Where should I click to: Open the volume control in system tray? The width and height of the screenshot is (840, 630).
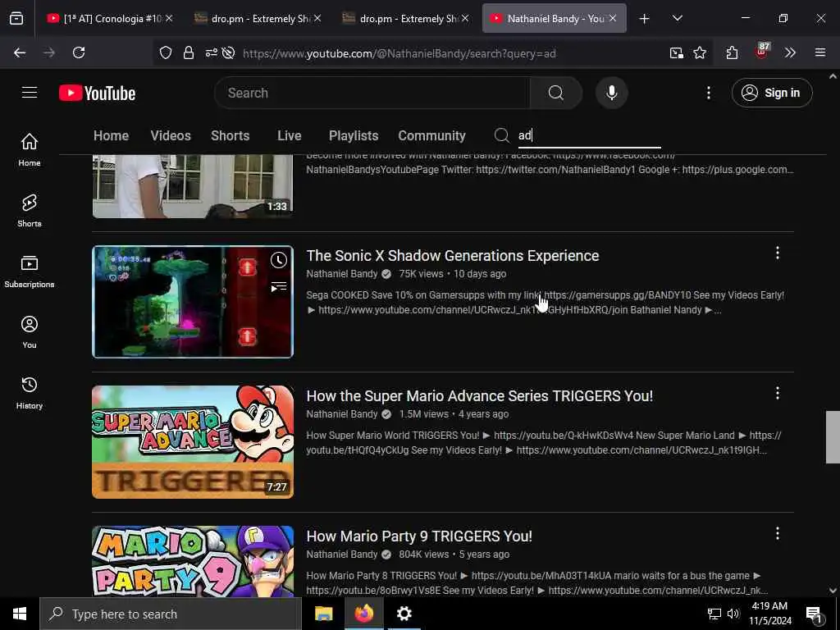point(733,614)
